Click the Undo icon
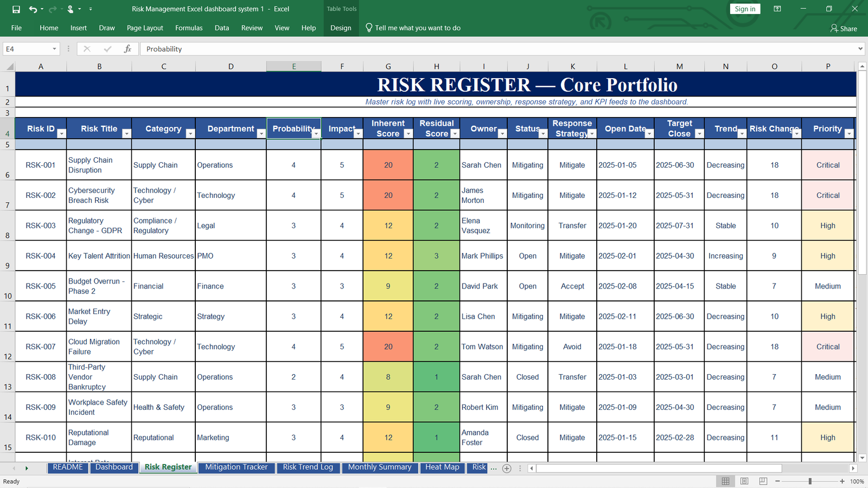Viewport: 868px width, 488px height. tap(33, 9)
